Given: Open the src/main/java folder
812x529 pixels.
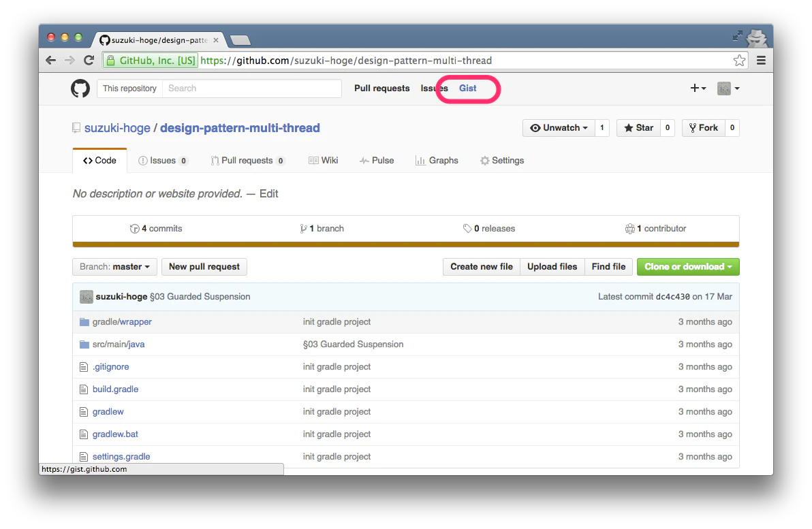Looking at the screenshot, I should [119, 344].
